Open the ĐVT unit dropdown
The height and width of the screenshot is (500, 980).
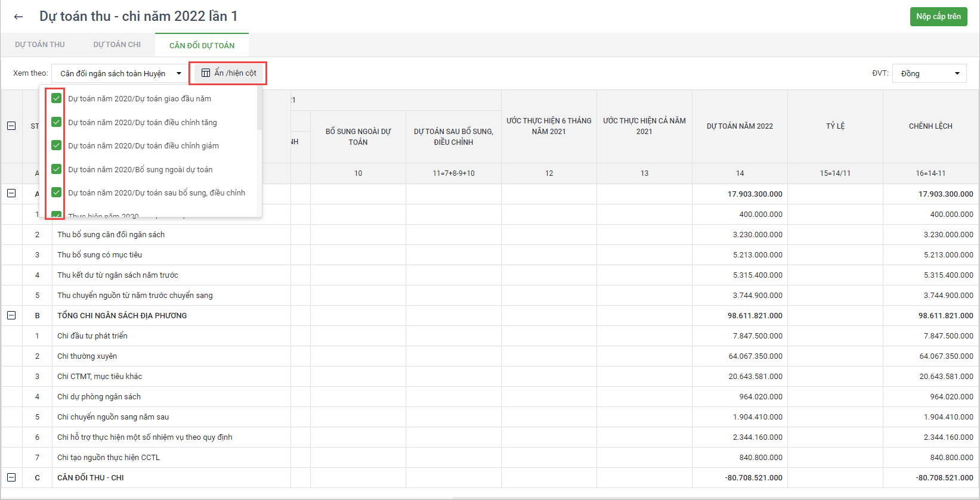coord(929,73)
